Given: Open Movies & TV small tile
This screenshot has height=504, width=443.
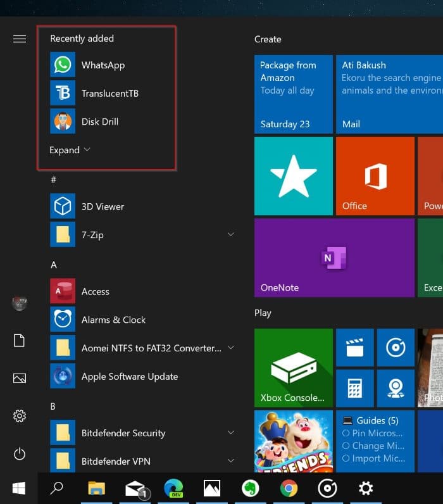Looking at the screenshot, I should click(x=354, y=347).
